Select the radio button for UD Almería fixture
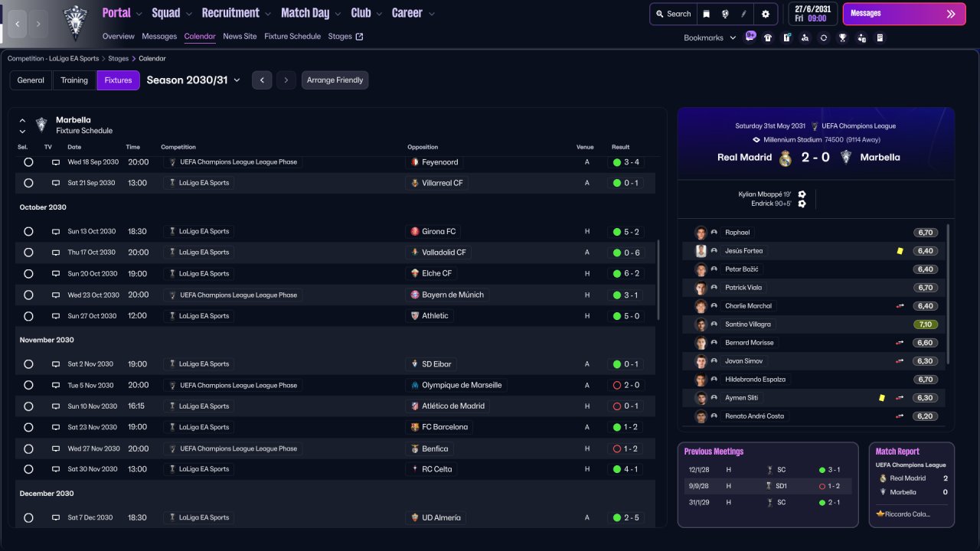The height and width of the screenshot is (551, 980). coord(28,517)
